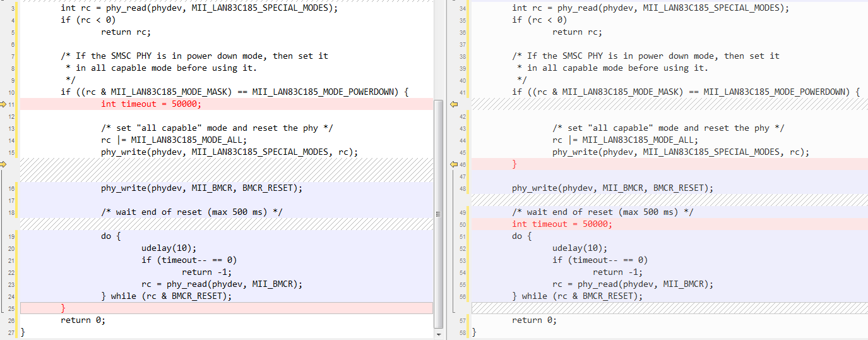Image resolution: width=868 pixels, height=340 pixels.
Task: Click the copy-left arrow above right line 42
Action: click(453, 104)
